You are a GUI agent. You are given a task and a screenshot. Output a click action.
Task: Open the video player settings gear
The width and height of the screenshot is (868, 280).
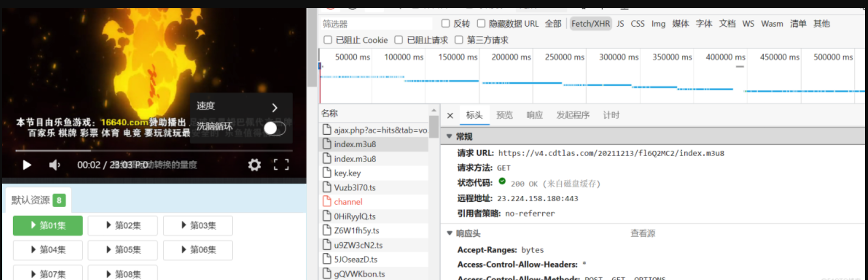click(254, 165)
